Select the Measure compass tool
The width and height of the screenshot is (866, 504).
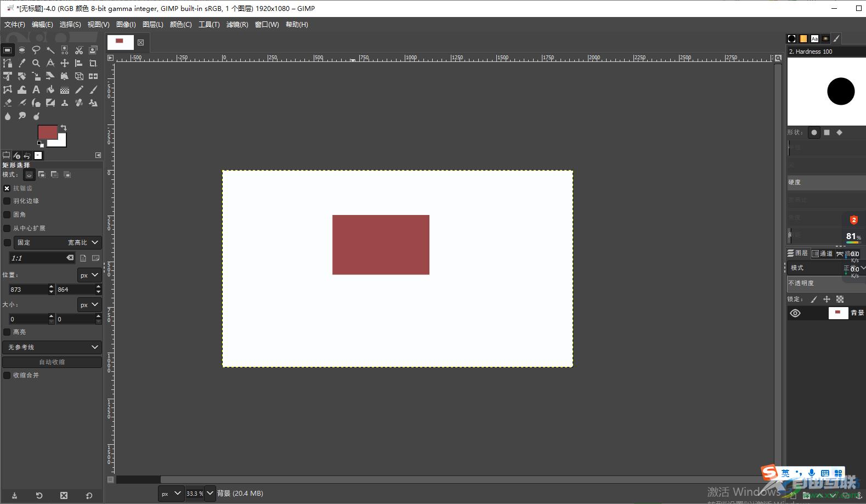(x=50, y=63)
